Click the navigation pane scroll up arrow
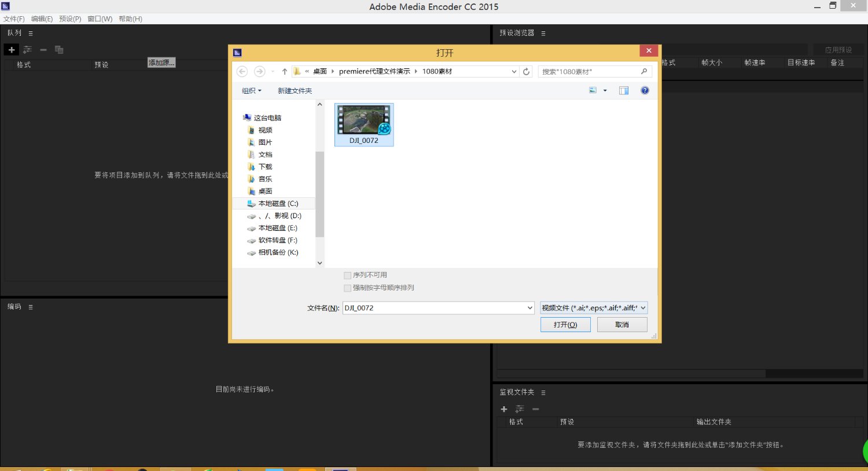This screenshot has width=868, height=471. click(x=319, y=105)
